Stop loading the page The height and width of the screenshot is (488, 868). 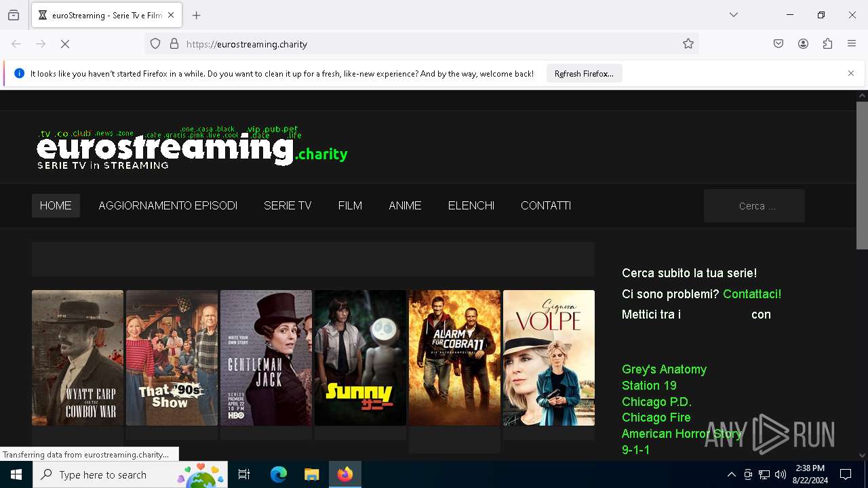pos(65,44)
